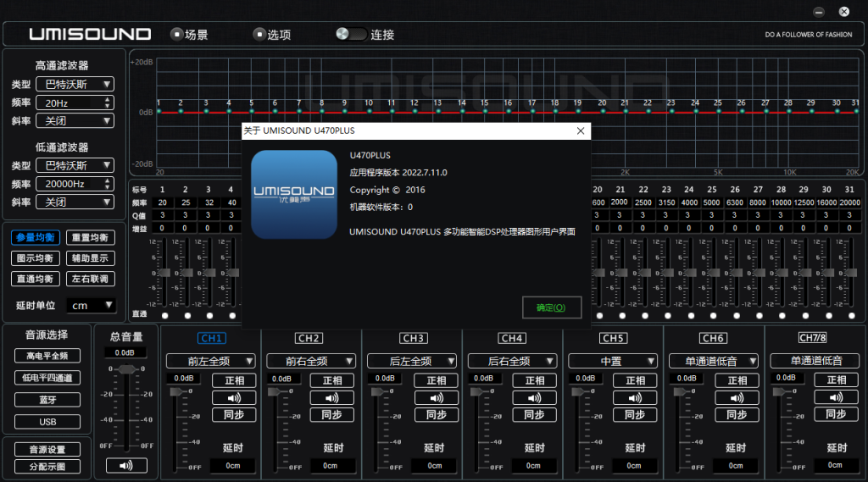Close the UMISOUND application window
Viewport: 868px width, 482px height.
843,12
